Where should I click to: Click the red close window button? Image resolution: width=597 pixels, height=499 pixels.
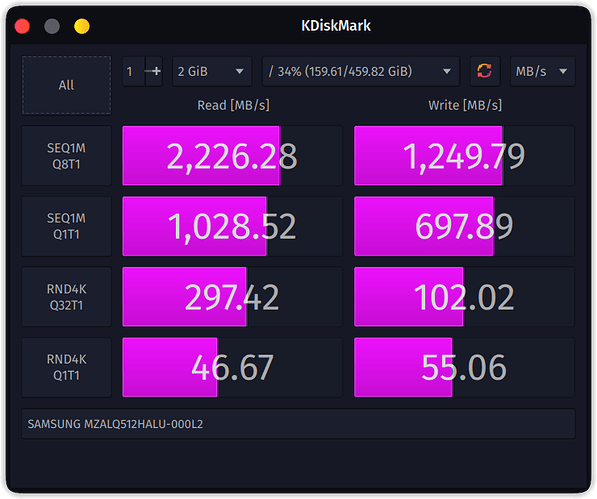click(22, 26)
